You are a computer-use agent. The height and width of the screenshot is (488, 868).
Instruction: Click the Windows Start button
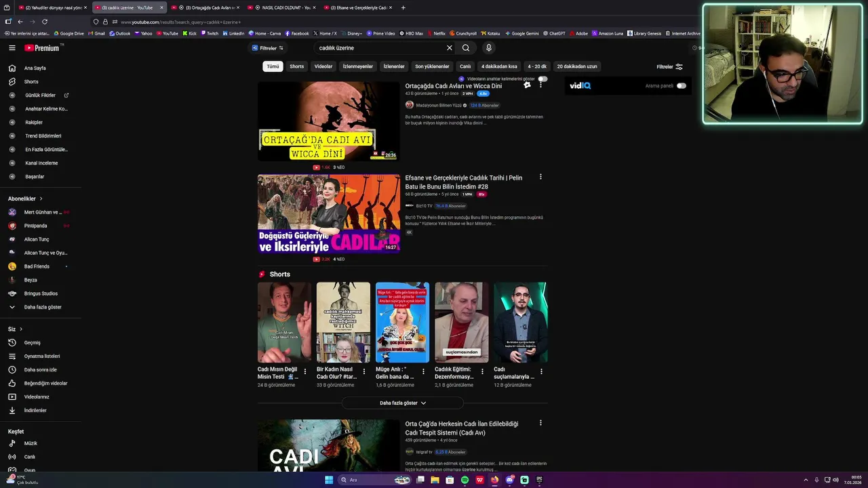[329, 480]
